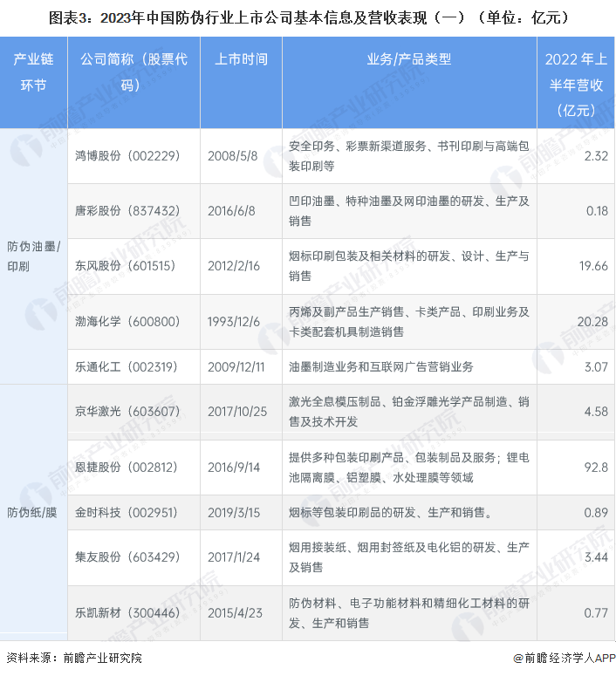Screen dimensions: 616x676
Task: Click the 烟用接装纸、烟用封签纸 business description
Action: (409, 557)
